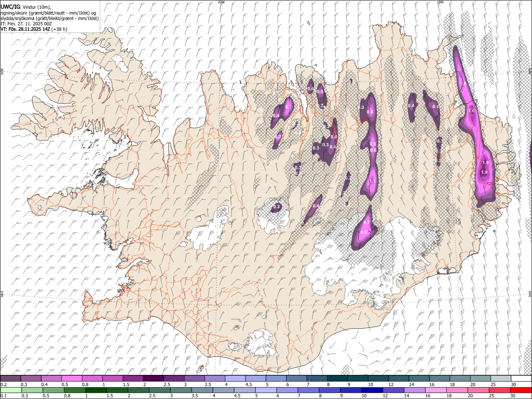The width and height of the screenshot is (532, 399).
Task: Click the 'slydda/snjókoma' legend description line
Action: [x=49, y=18]
